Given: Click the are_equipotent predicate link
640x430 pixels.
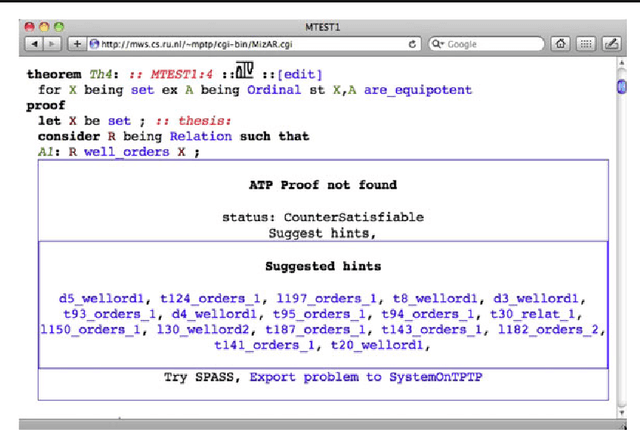Looking at the screenshot, I should click(x=418, y=90).
